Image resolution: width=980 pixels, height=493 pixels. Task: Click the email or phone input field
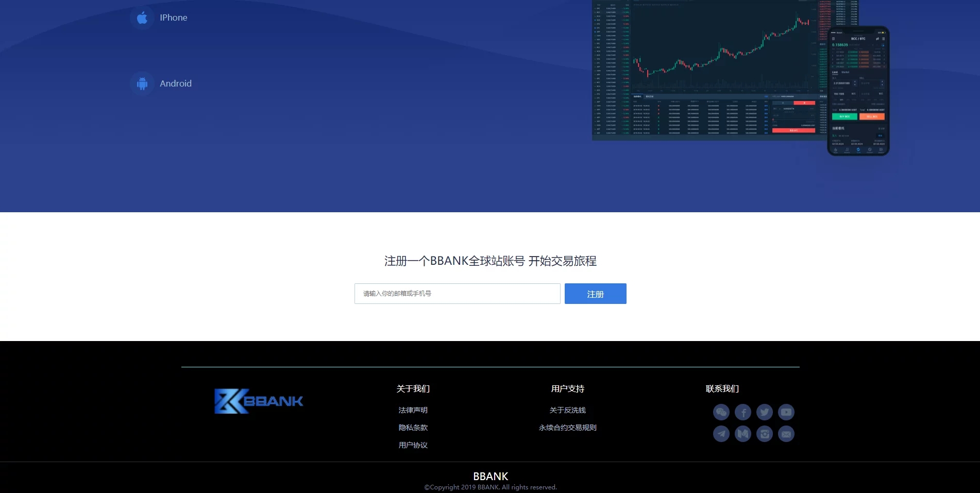[457, 293]
